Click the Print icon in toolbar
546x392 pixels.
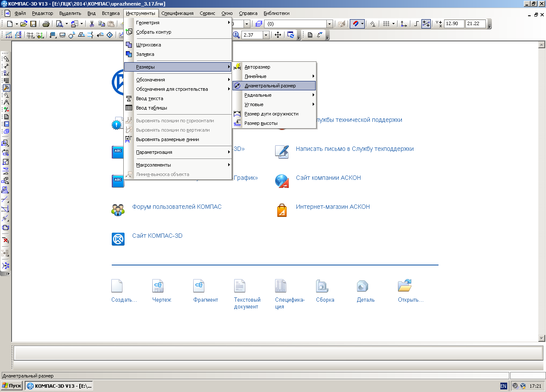(x=46, y=24)
